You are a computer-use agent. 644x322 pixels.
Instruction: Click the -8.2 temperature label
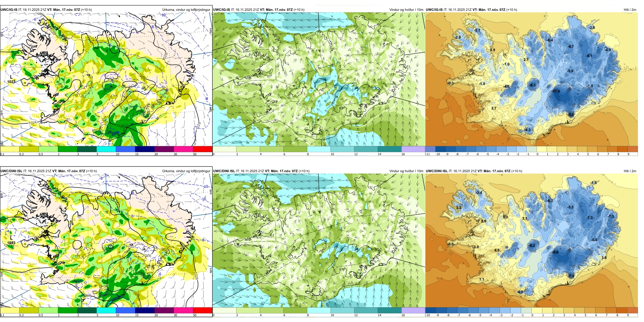tap(532, 245)
